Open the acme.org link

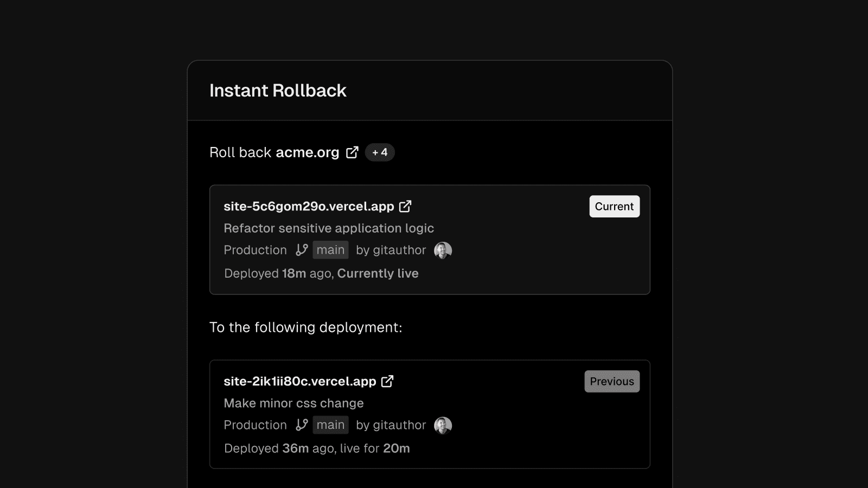(x=307, y=152)
